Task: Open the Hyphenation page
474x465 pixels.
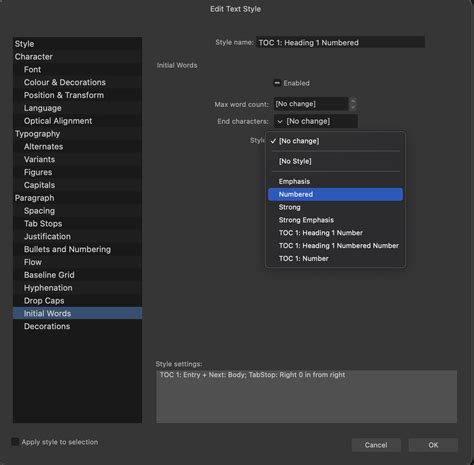Action: (x=77, y=288)
